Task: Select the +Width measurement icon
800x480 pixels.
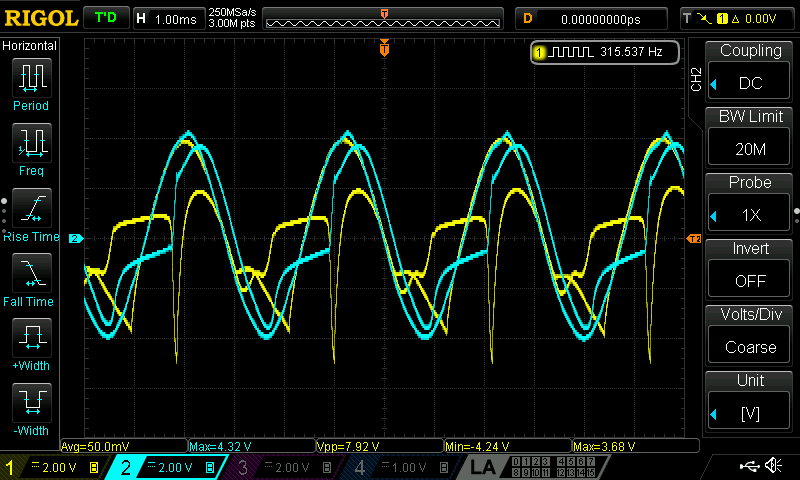Action: tap(31, 338)
